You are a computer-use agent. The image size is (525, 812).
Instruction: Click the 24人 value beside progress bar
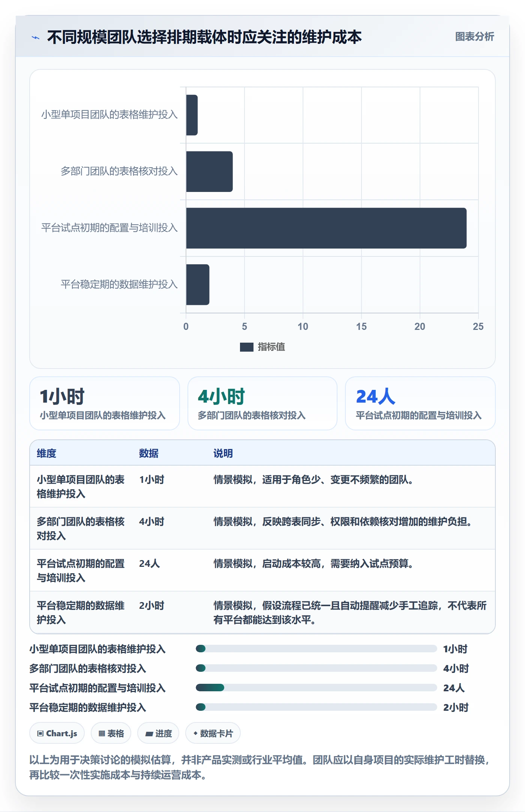pyautogui.click(x=454, y=688)
